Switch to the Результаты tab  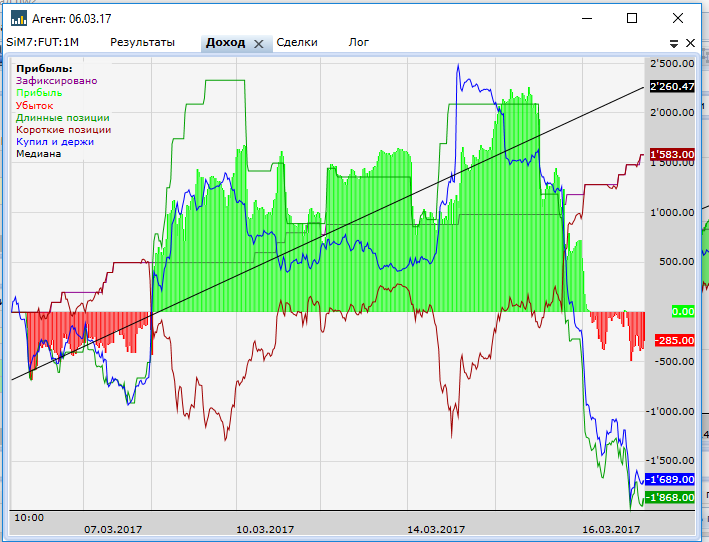coord(142,42)
